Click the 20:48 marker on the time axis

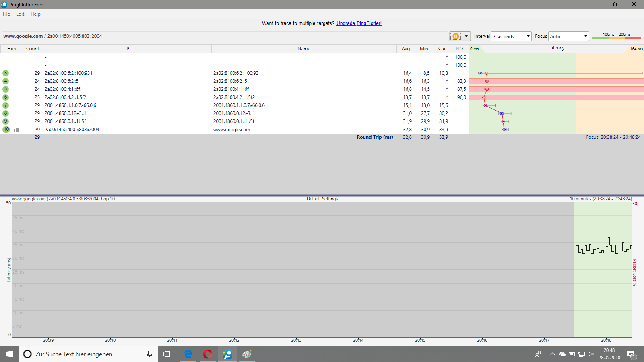click(606, 340)
